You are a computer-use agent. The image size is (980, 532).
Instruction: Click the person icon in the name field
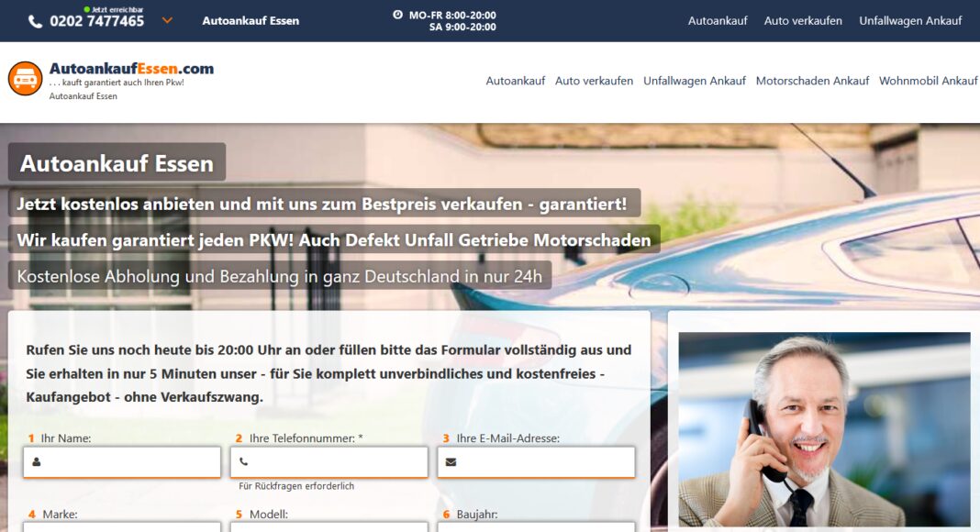(37, 462)
